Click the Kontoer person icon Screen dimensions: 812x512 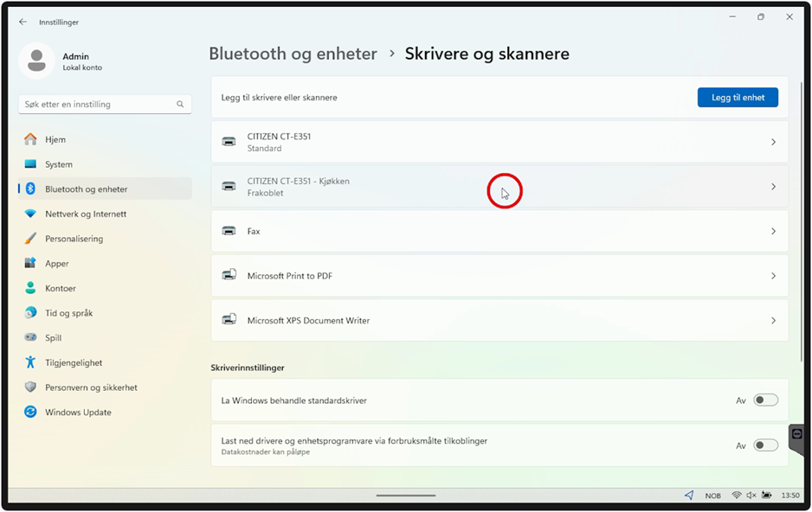[30, 288]
